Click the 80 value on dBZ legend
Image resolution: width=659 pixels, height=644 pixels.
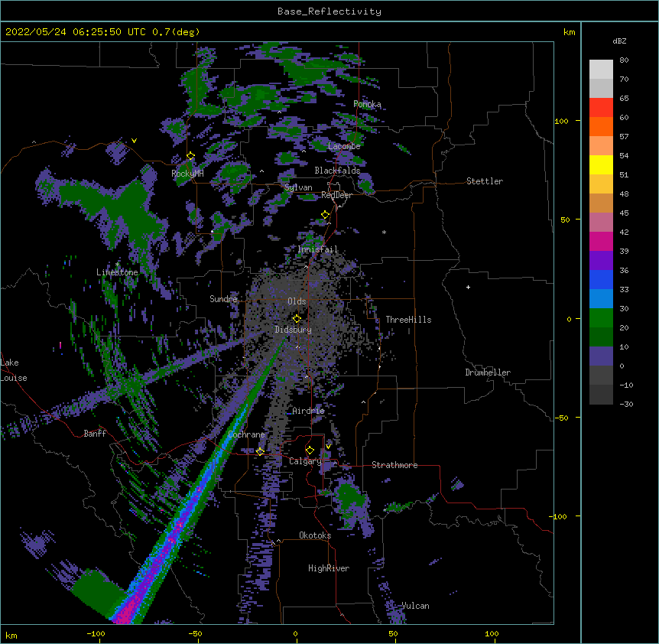coord(624,60)
